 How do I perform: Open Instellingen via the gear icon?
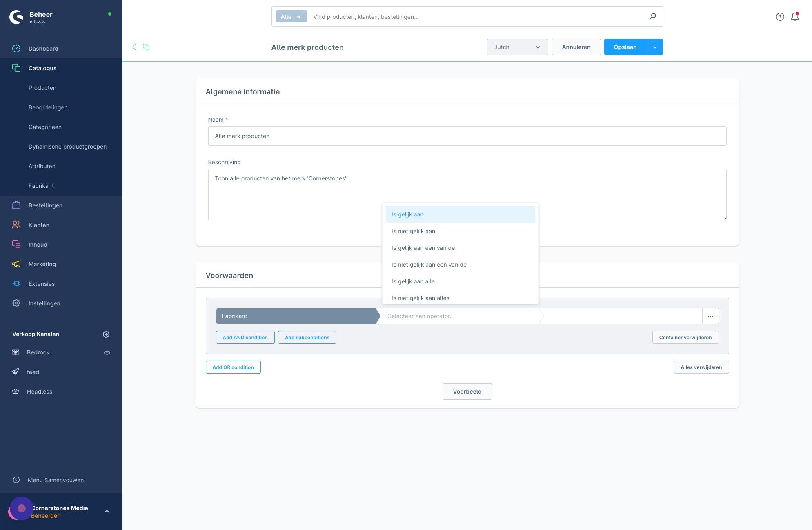pos(16,303)
